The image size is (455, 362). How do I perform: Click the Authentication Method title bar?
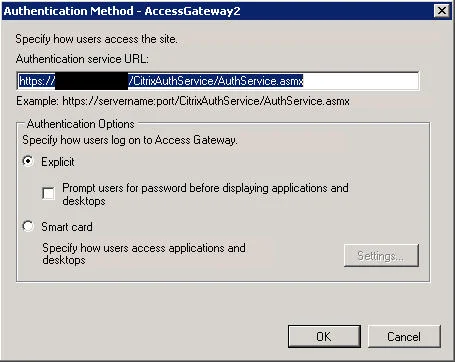pyautogui.click(x=218, y=11)
